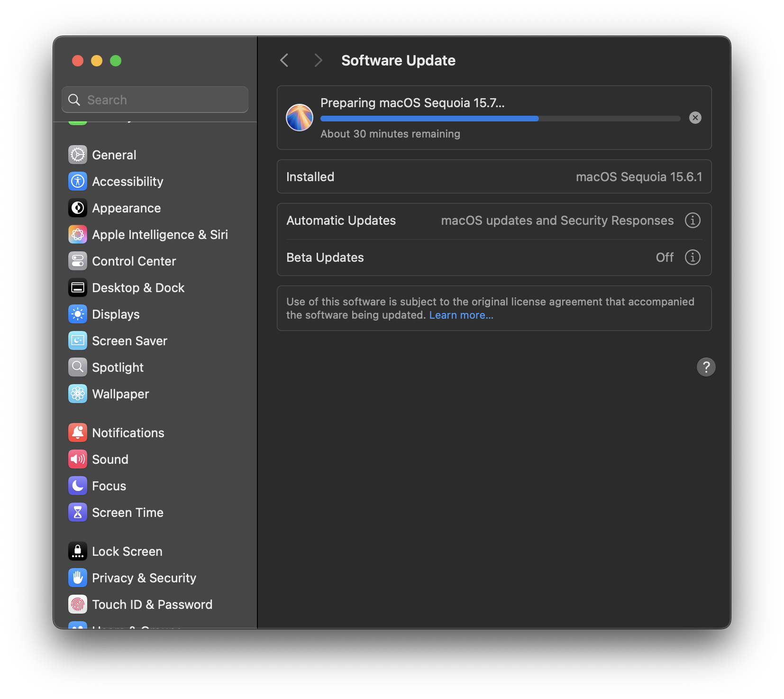This screenshot has width=784, height=699.
Task: Click the Accessibility icon in sidebar
Action: pos(78,182)
